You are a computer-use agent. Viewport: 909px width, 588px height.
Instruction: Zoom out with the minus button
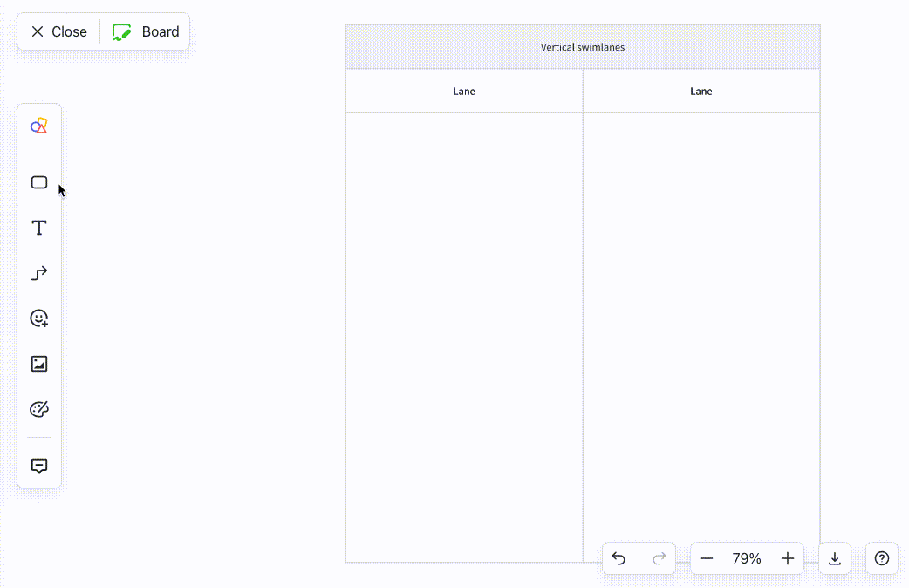click(707, 558)
